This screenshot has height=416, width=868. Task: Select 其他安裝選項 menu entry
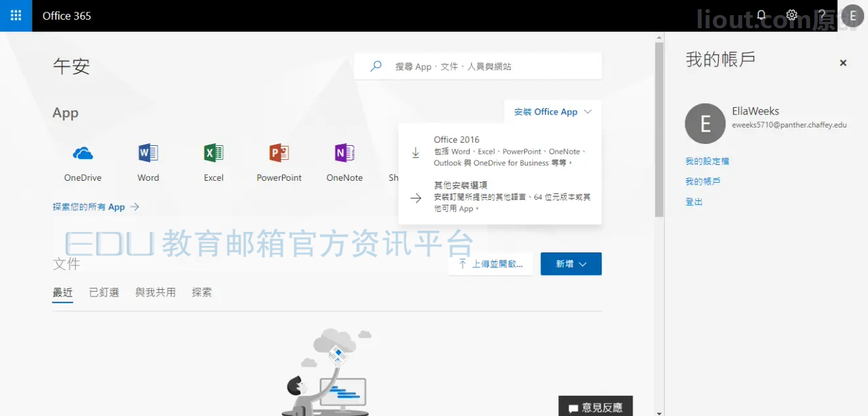pyautogui.click(x=500, y=196)
